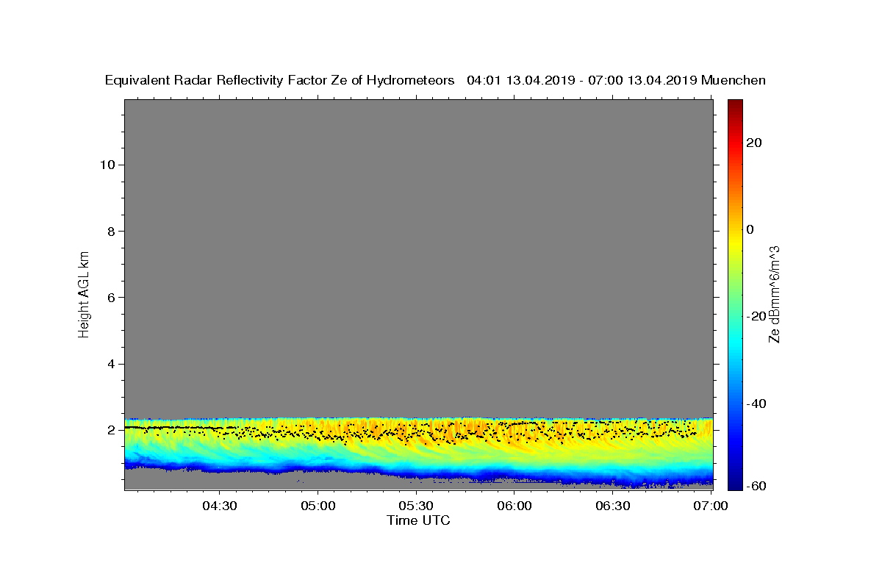Click the dark red top of the colorbar
882x588 pixels.
tap(735, 104)
